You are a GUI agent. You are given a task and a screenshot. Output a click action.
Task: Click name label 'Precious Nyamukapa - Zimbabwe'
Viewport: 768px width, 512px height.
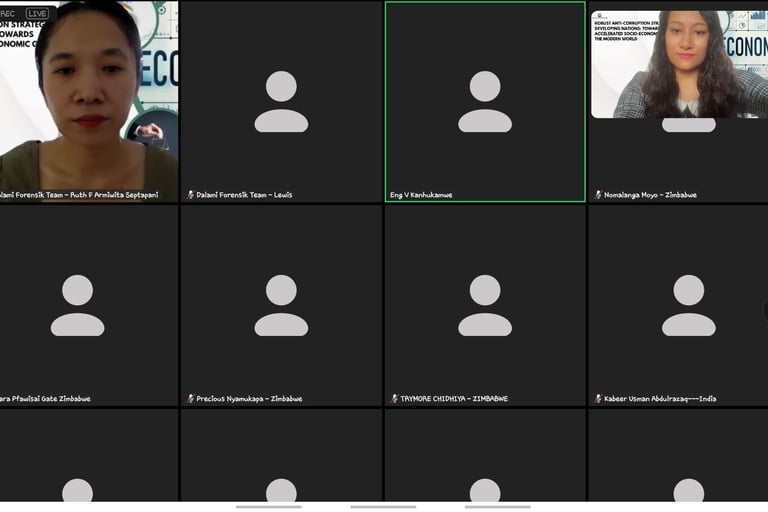click(249, 398)
